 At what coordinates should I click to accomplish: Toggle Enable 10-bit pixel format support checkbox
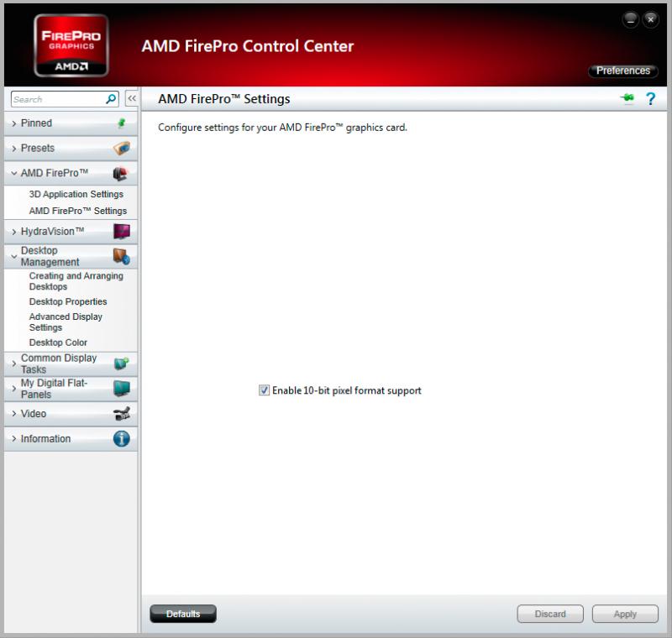(264, 390)
